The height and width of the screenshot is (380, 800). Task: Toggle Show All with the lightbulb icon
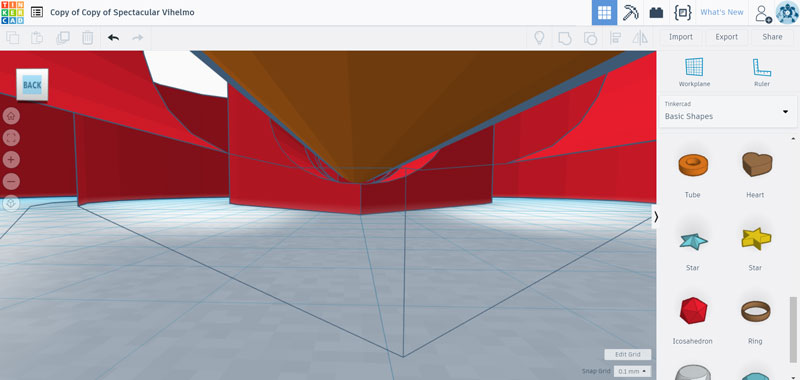tap(539, 38)
